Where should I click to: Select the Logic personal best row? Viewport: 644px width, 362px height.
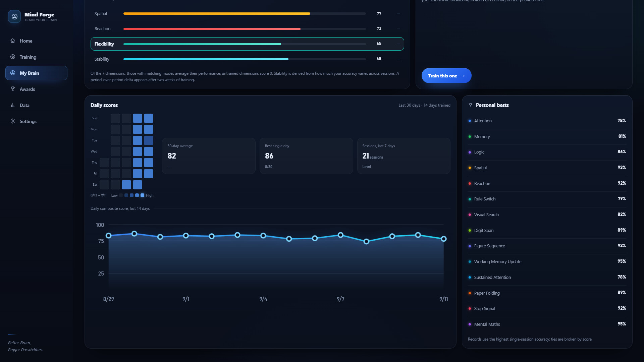coord(547,152)
